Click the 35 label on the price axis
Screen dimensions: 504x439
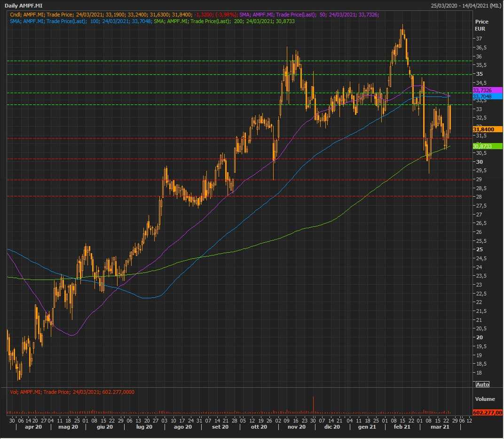479,74
